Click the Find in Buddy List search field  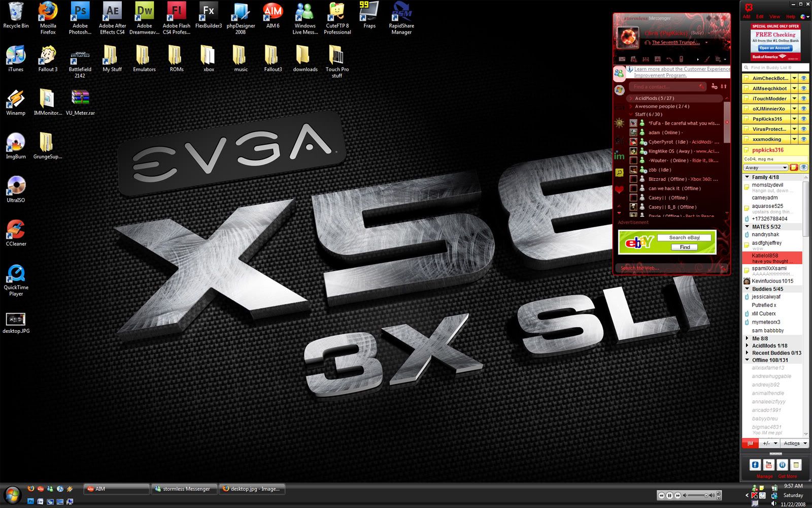click(x=775, y=68)
